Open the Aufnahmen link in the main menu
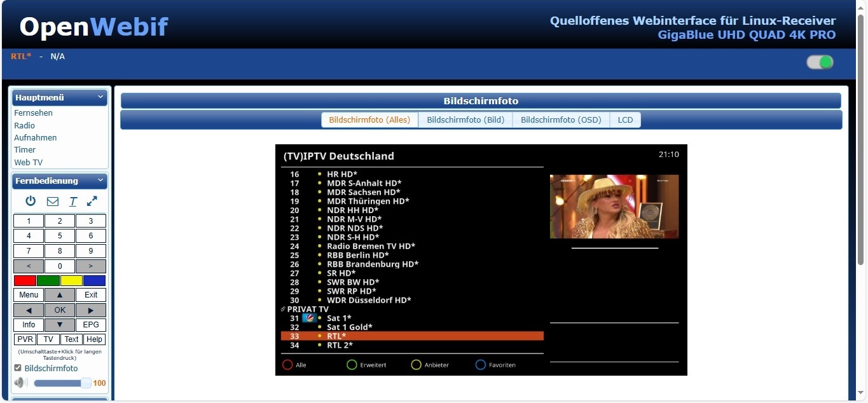Viewport: 868px width, 403px height. point(36,137)
